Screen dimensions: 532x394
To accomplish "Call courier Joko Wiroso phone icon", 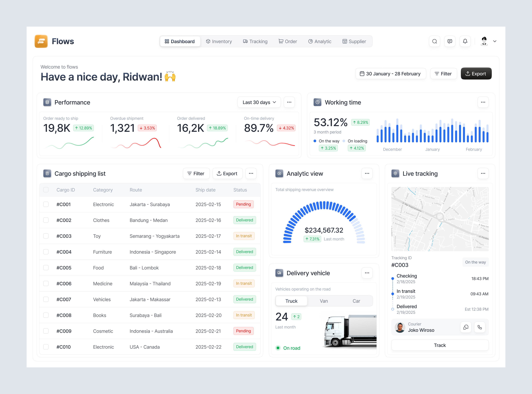I will [x=480, y=327].
